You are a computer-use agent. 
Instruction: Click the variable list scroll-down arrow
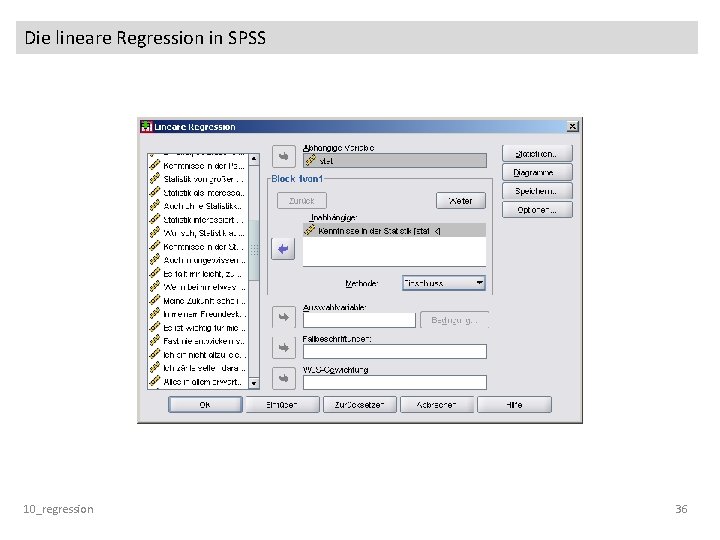click(254, 383)
